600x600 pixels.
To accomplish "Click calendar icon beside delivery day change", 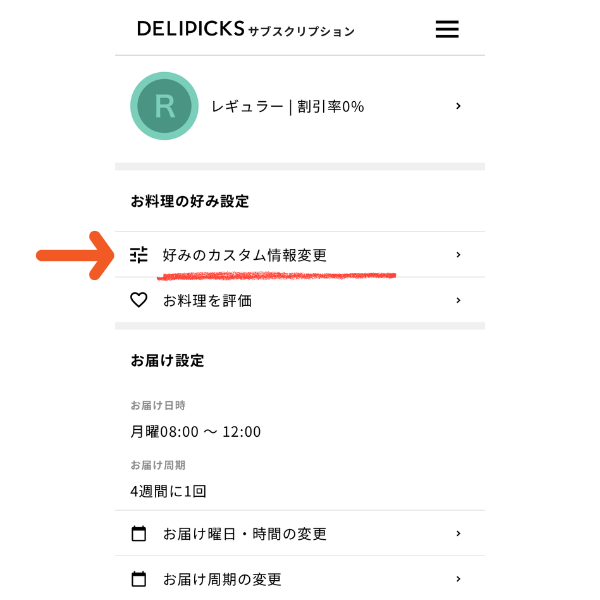I will (x=139, y=534).
